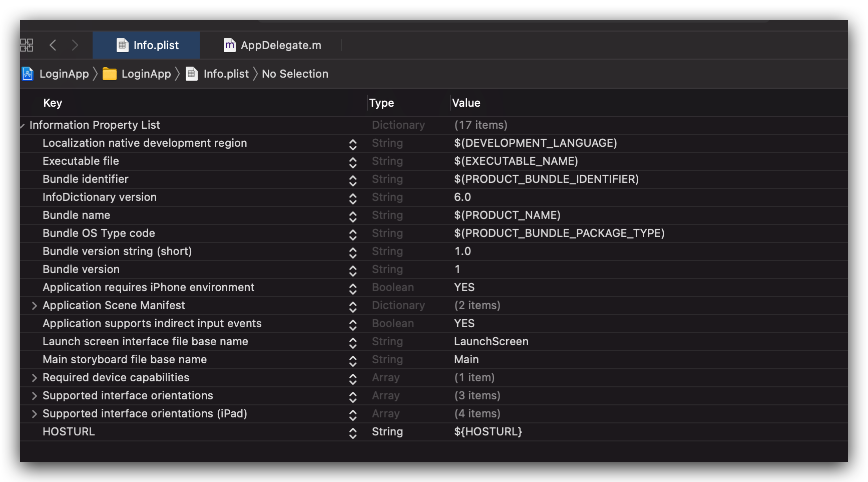
Task: Select the Main storyboard file base name key
Action: click(125, 359)
